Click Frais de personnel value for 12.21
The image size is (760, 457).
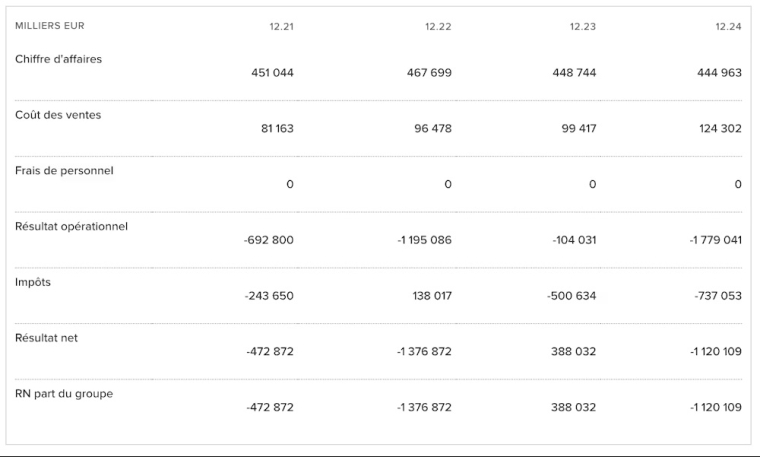[290, 184]
